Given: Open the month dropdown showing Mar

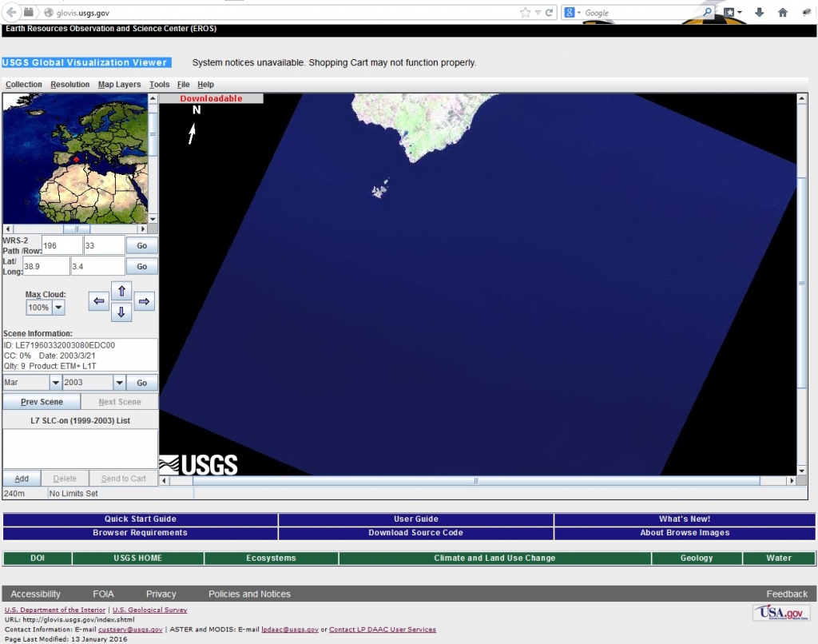Looking at the screenshot, I should click(55, 383).
